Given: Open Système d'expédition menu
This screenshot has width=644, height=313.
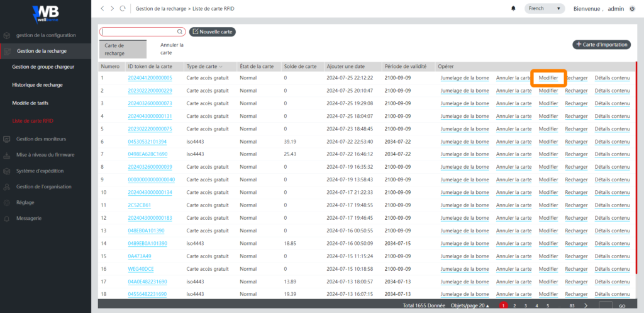Looking at the screenshot, I should pyautogui.click(x=40, y=171).
